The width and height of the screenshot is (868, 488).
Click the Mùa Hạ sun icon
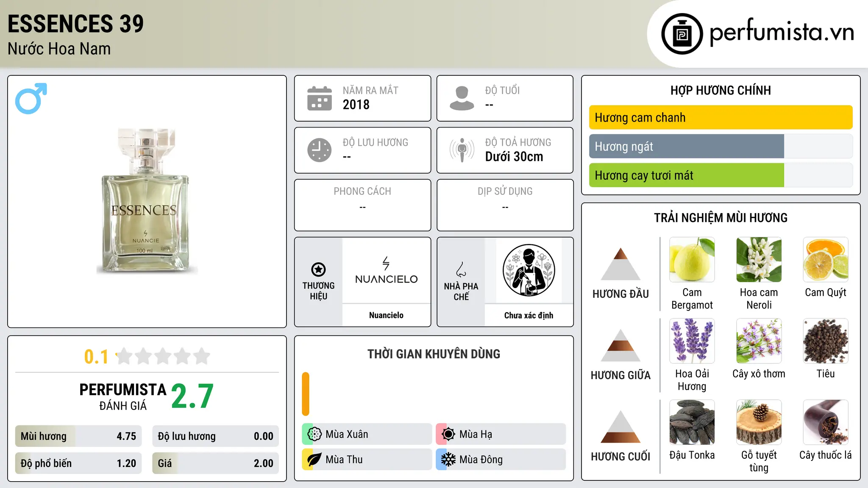[448, 434]
